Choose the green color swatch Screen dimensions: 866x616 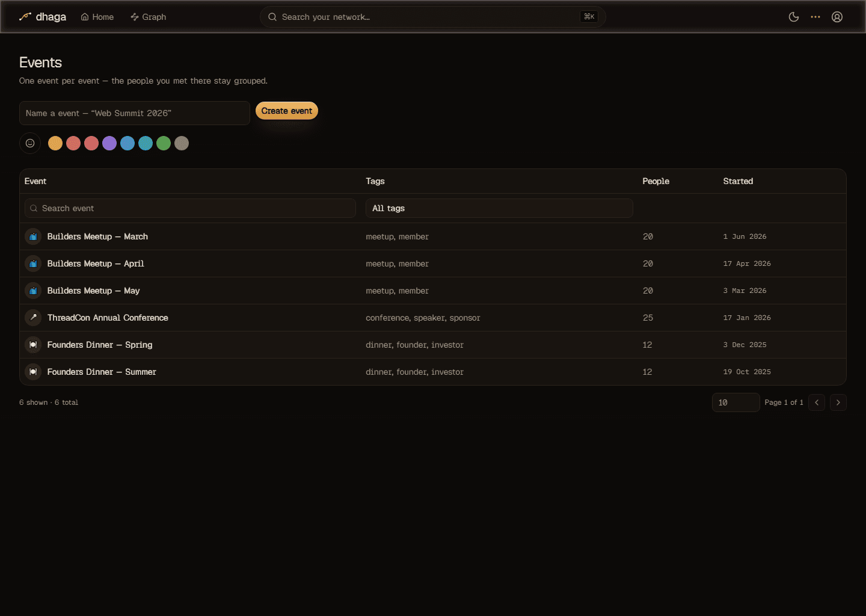[164, 143]
